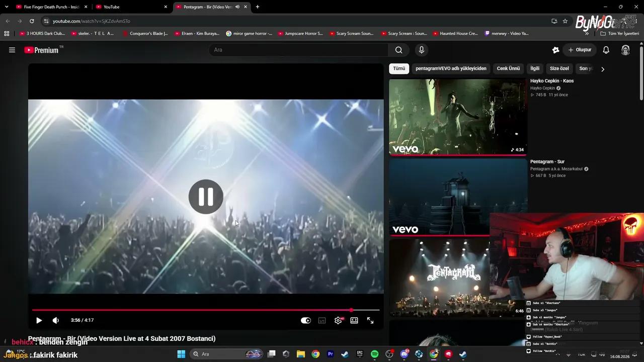This screenshot has height=362, width=644.
Task: Open the Oluştur create menu
Action: click(x=580, y=50)
